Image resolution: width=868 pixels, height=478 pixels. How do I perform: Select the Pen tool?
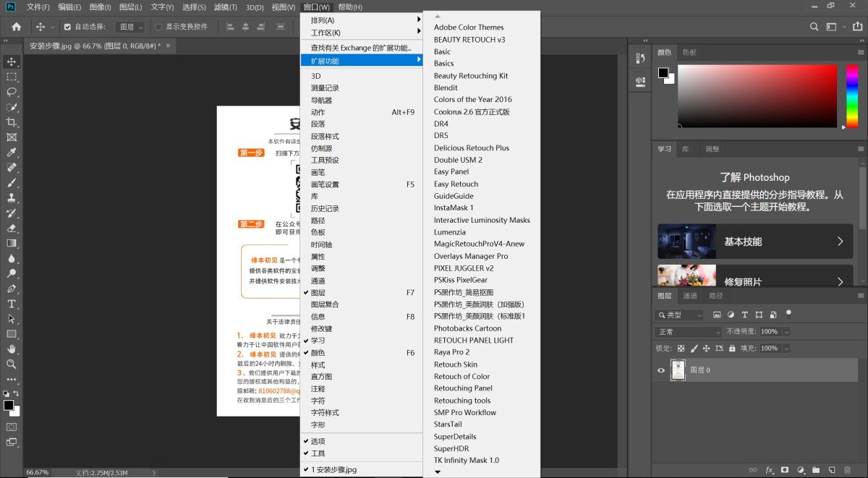click(x=12, y=289)
